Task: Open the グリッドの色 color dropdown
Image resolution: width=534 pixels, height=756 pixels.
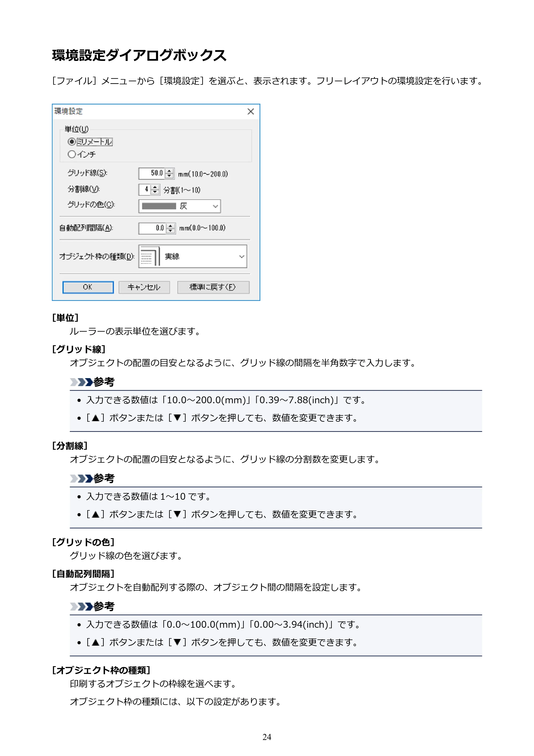Action: (180, 207)
